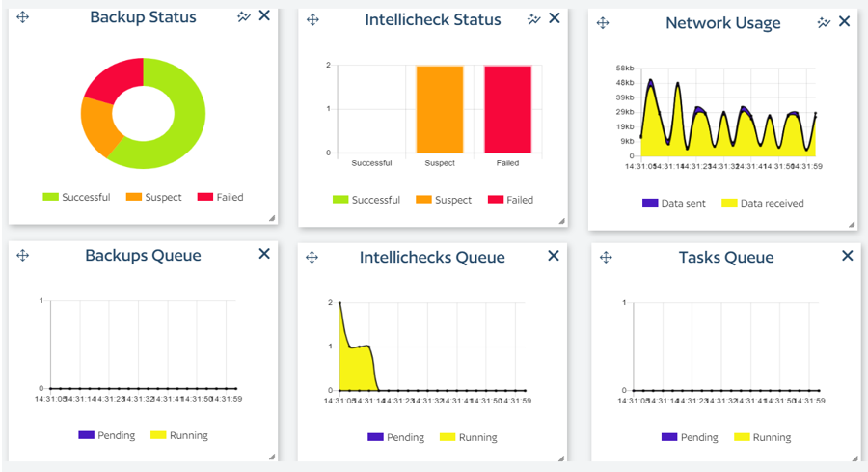The height and width of the screenshot is (472, 868).
Task: Toggle Pending legend in Tasks Queue
Action: point(689,437)
